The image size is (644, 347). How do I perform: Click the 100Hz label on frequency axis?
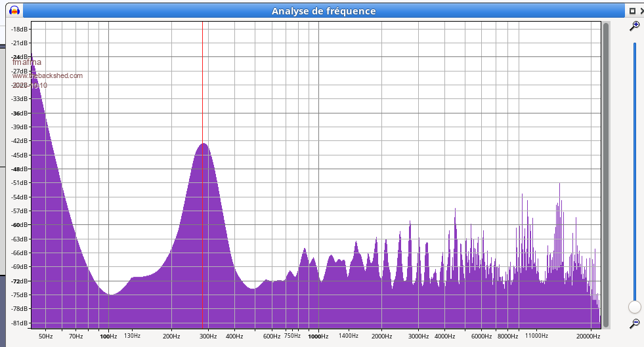point(108,336)
